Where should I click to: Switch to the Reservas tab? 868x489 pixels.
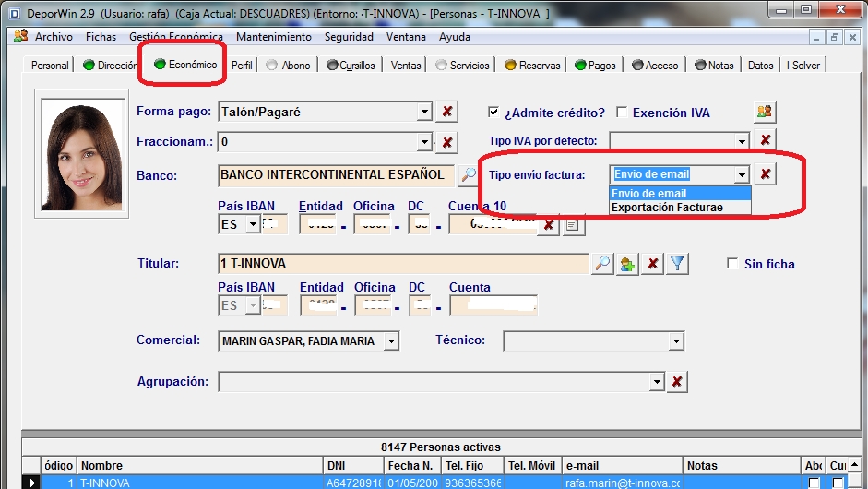(x=532, y=66)
